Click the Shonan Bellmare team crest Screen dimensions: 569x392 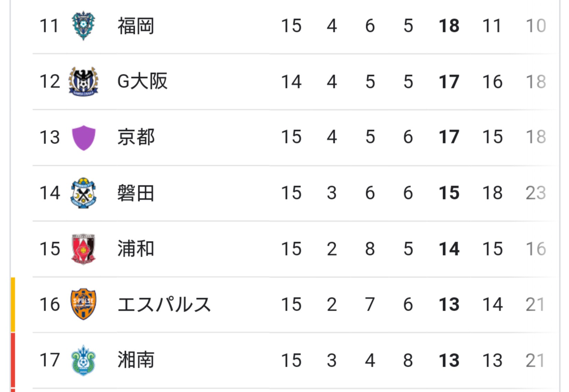click(x=83, y=360)
